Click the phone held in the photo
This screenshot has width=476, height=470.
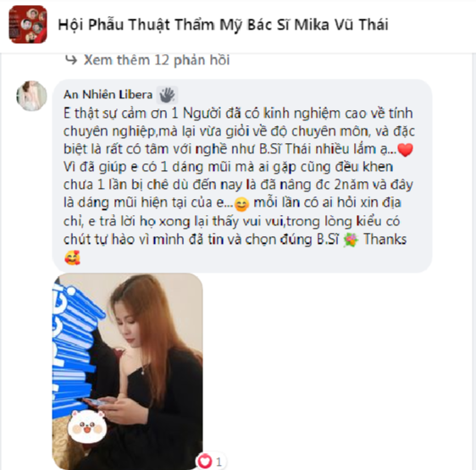tap(97, 402)
